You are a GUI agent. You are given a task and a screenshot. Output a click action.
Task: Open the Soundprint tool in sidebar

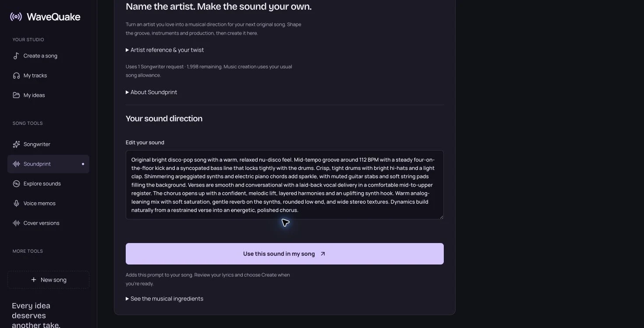(x=48, y=164)
